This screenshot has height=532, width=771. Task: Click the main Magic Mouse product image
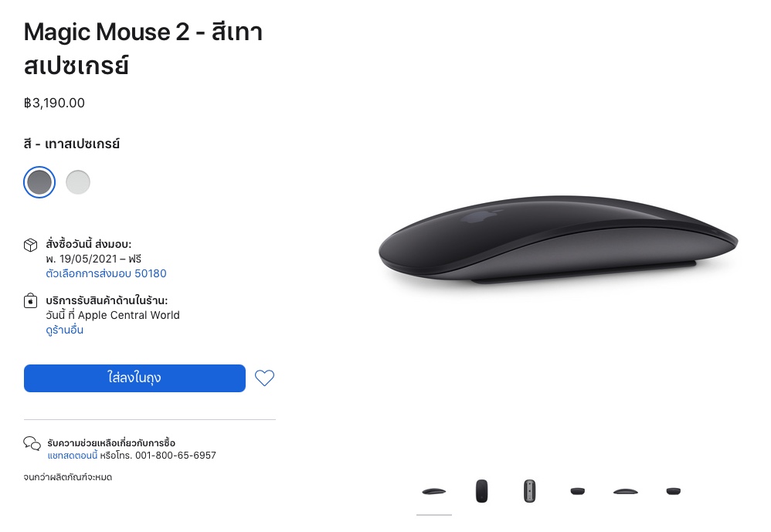pyautogui.click(x=558, y=239)
